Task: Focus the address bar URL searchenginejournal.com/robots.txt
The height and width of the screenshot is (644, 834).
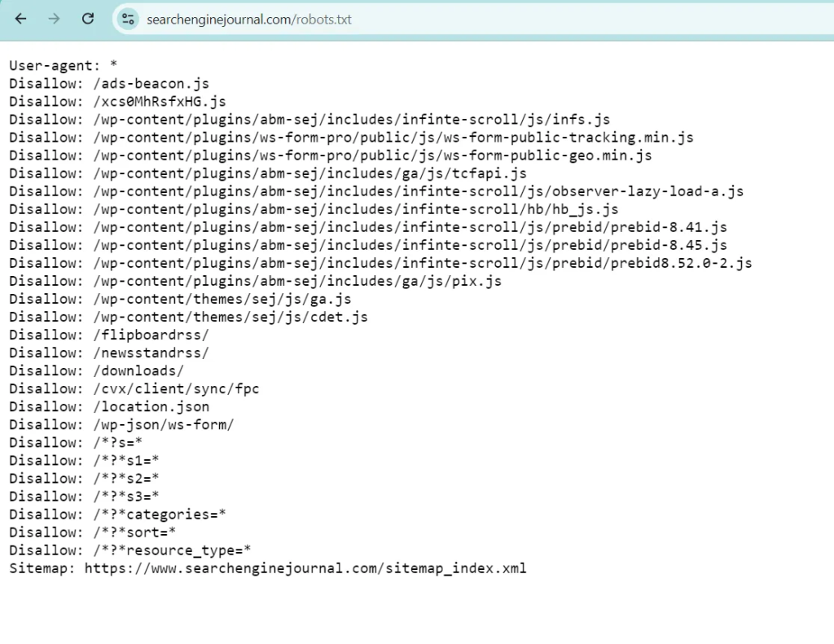Action: (x=249, y=20)
